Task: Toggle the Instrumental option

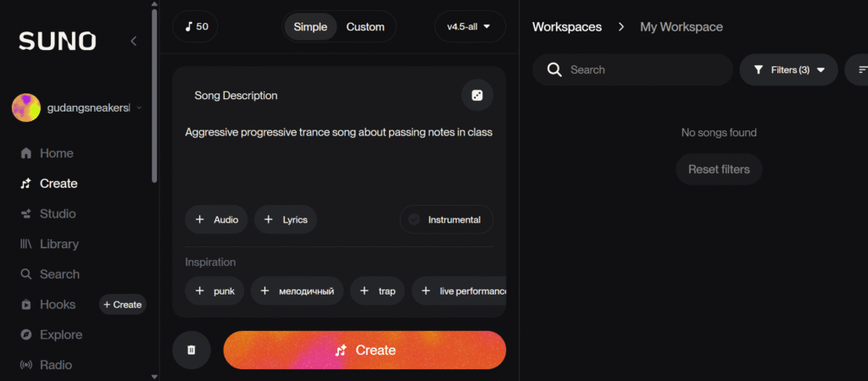Action: 446,219
